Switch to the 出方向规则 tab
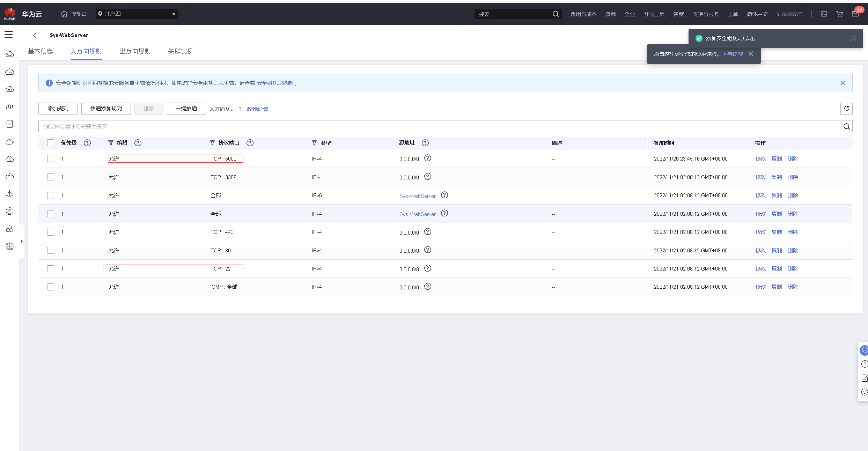Image resolution: width=868 pixels, height=451 pixels. [135, 51]
